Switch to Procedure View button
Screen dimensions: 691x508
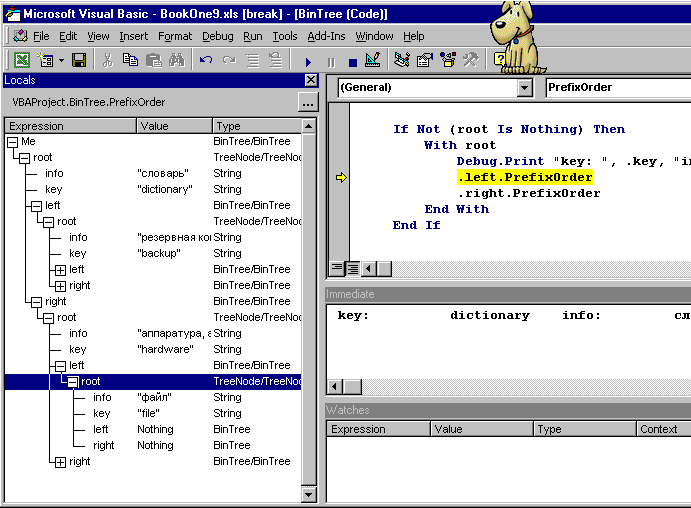pos(337,268)
